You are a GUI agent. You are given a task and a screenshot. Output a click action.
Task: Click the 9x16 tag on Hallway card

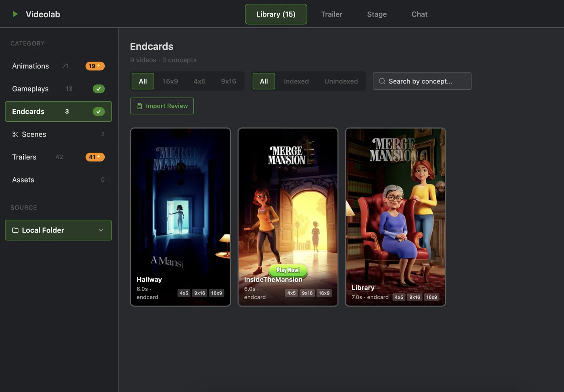pyautogui.click(x=200, y=293)
